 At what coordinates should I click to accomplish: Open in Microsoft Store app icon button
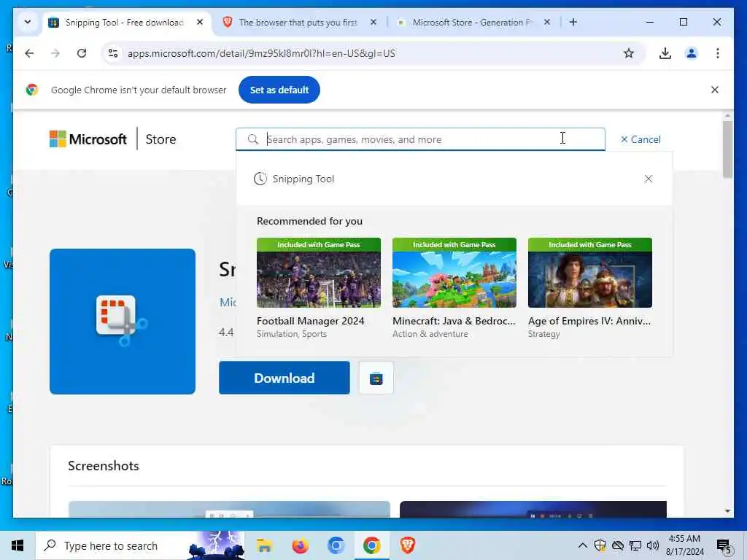376,378
